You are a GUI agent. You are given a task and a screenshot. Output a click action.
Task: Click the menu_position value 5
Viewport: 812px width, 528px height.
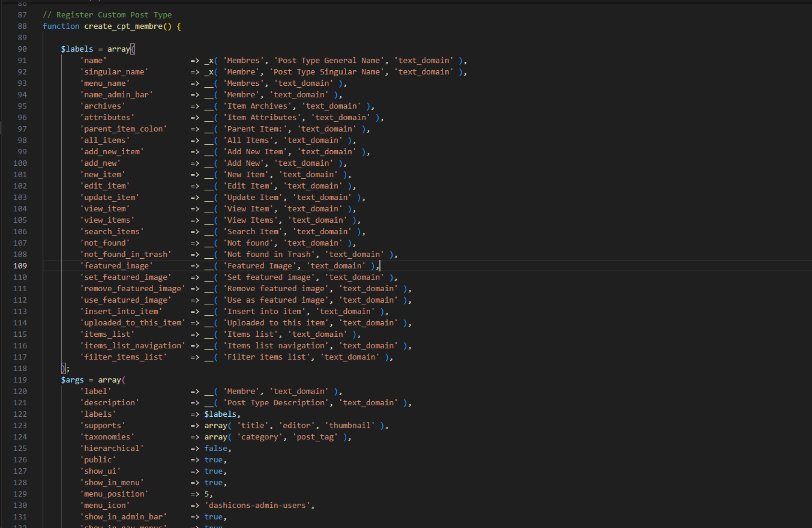[207, 494]
